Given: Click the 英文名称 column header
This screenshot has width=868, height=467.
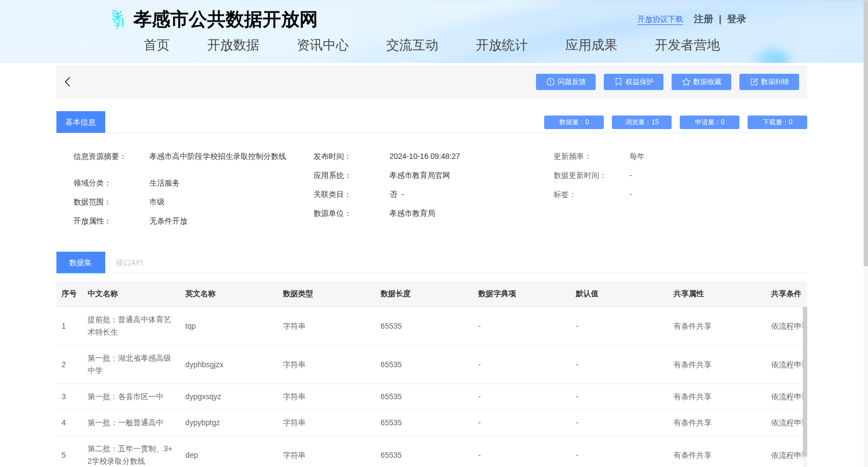Looking at the screenshot, I should pos(200,293).
